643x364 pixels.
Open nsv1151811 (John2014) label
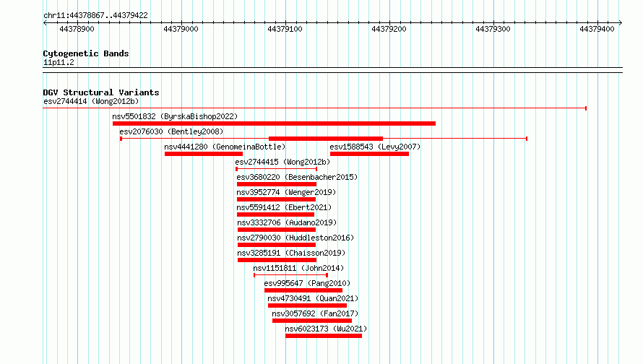point(298,268)
